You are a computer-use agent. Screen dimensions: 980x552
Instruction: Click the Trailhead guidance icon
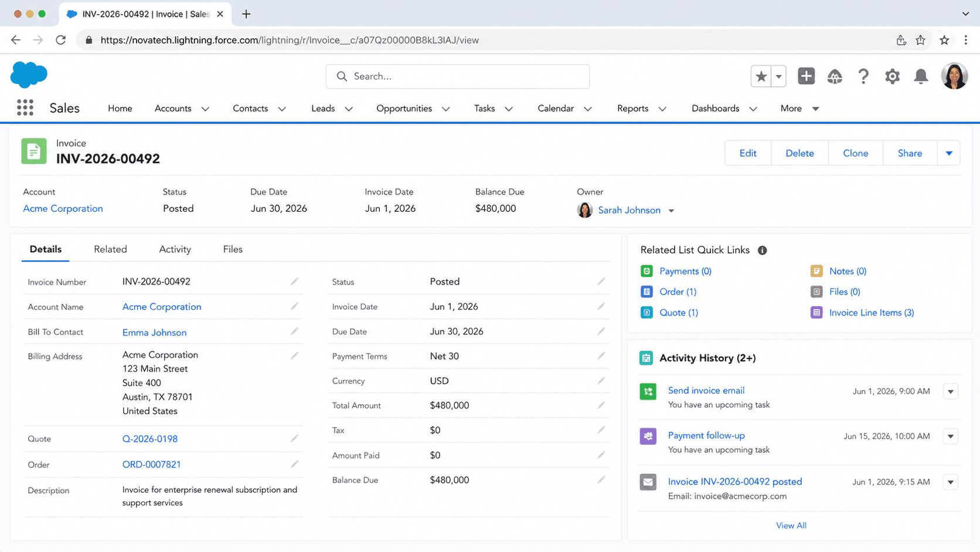tap(835, 76)
